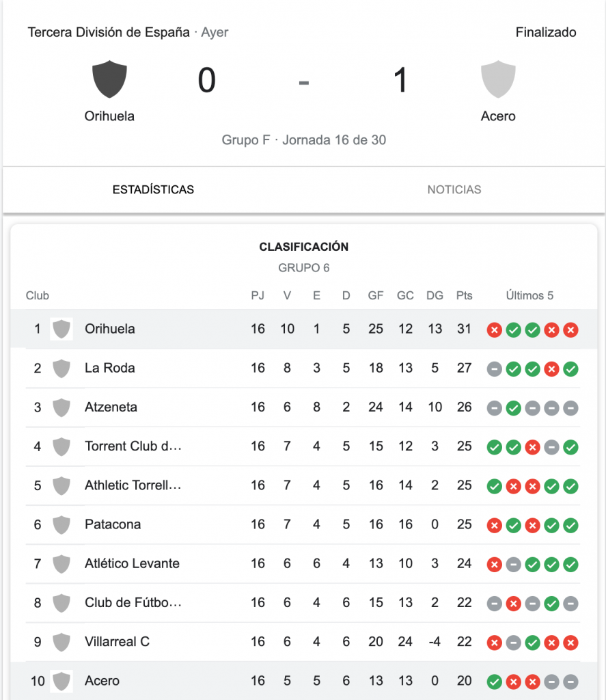
Task: Open Tercera División de España league link
Action: click(109, 32)
